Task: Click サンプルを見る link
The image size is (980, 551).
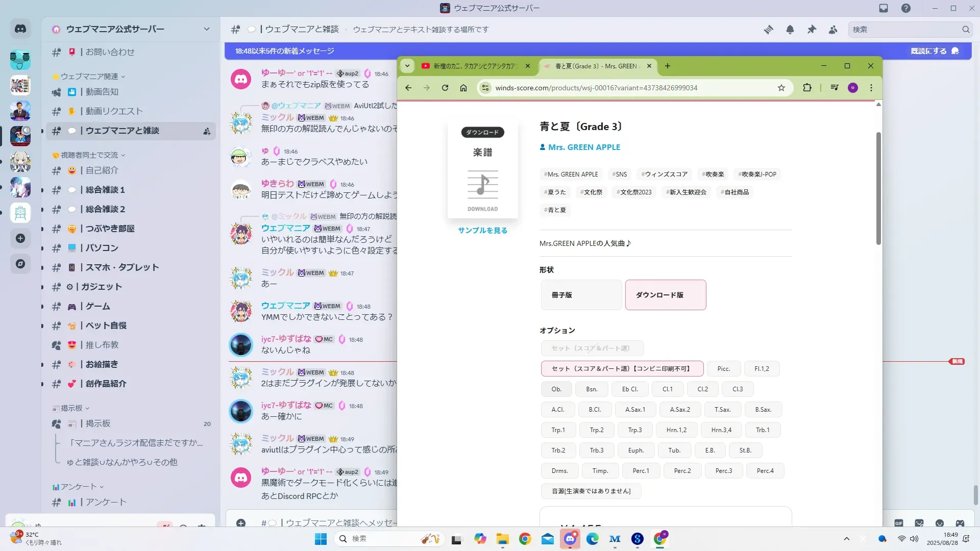Action: tap(482, 230)
